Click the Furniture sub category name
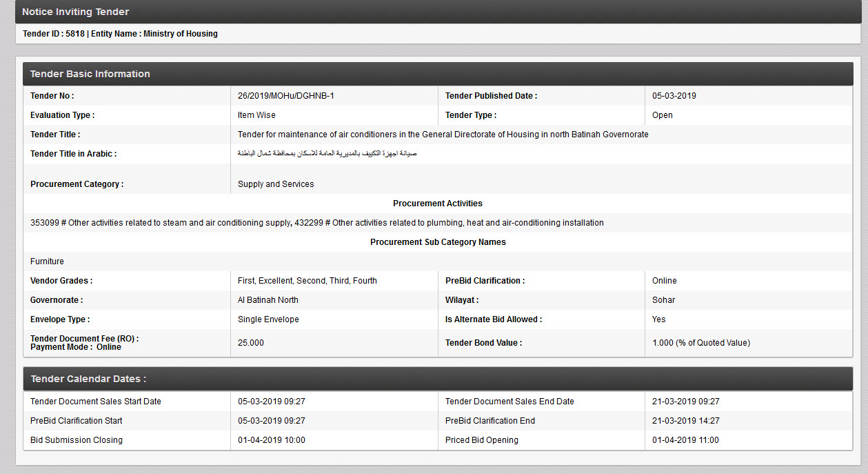868x474 pixels. 47,261
